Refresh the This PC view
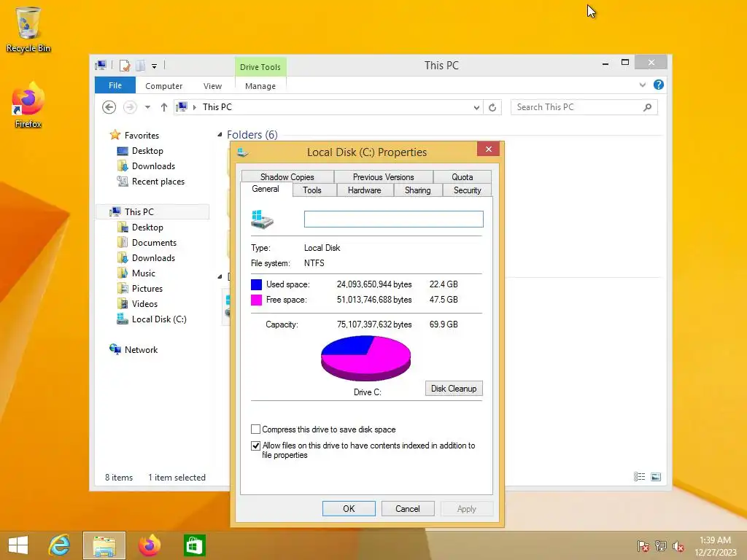 coord(492,108)
